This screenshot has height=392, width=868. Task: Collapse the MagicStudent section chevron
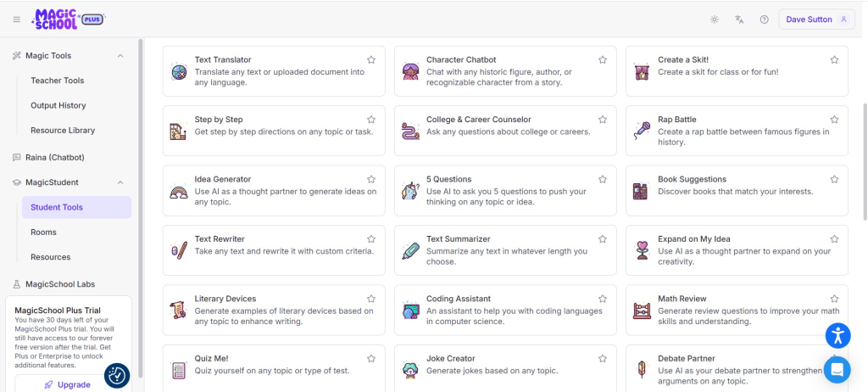click(x=120, y=182)
